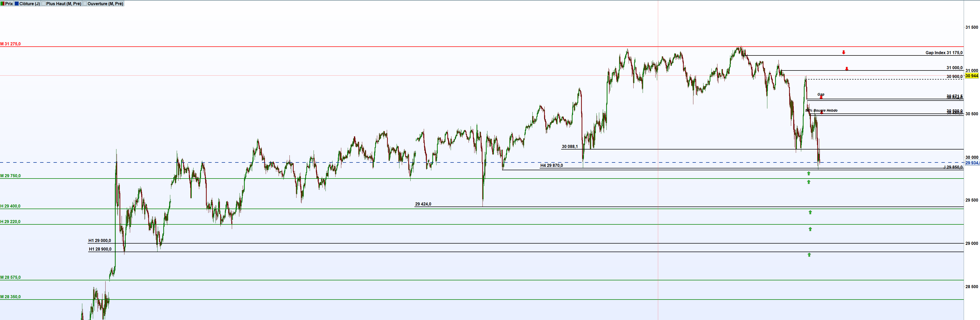Select green up arrow below H 29 400,0 line
The image size is (980, 320).
click(810, 212)
